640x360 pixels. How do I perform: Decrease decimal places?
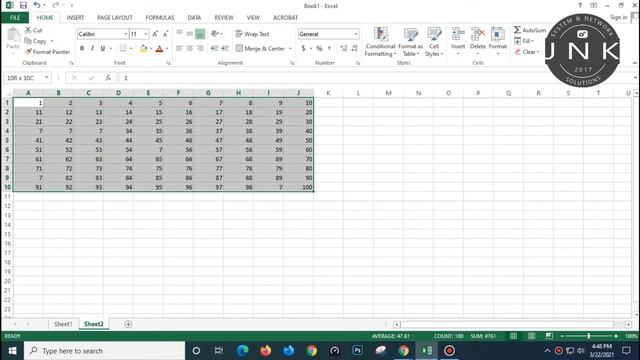tap(354, 49)
